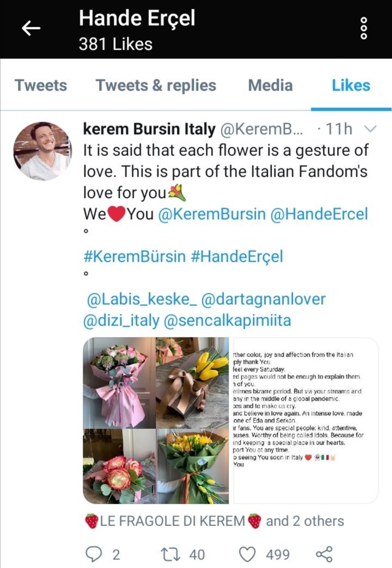Switch to the Tweets tab
Image resolution: width=392 pixels, height=568 pixels.
point(40,86)
